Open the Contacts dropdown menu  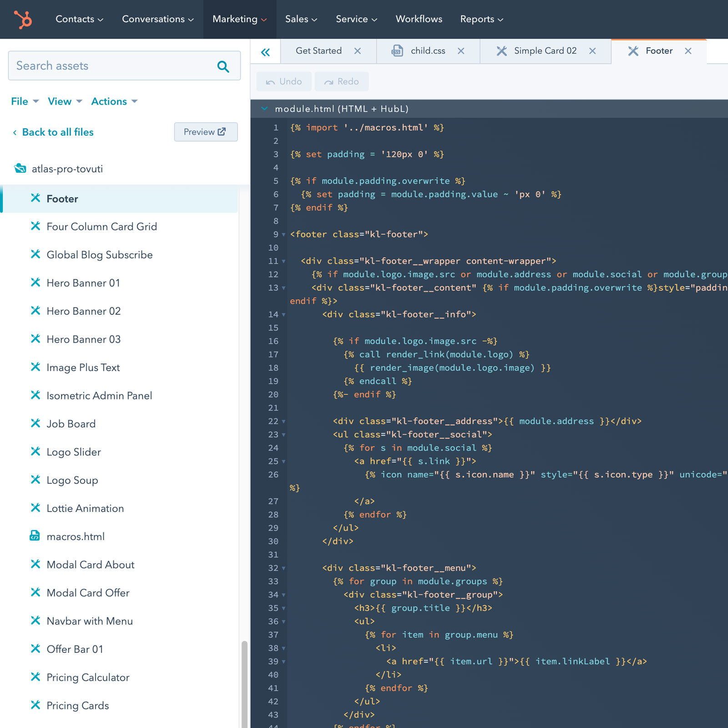pyautogui.click(x=80, y=19)
